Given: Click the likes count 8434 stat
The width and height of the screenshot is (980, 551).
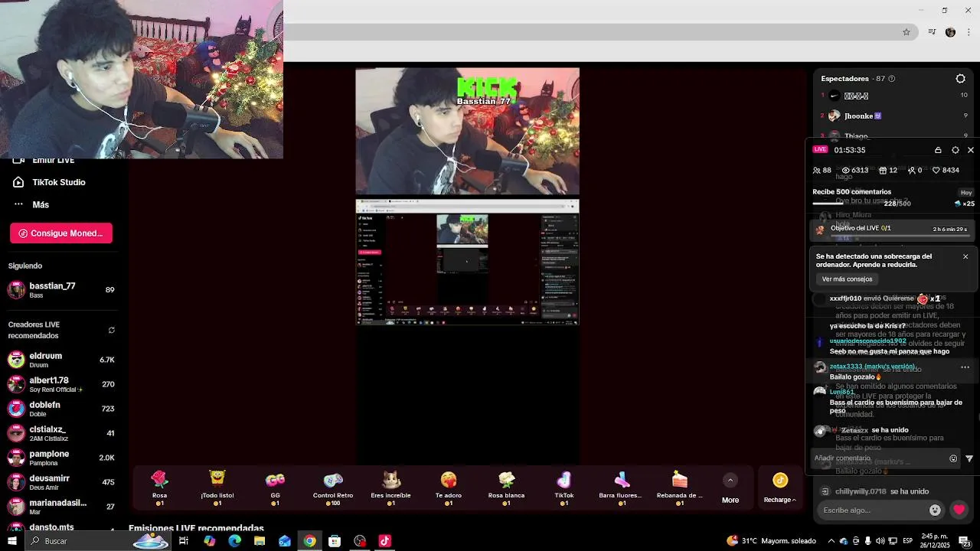Looking at the screenshot, I should pyautogui.click(x=946, y=171).
